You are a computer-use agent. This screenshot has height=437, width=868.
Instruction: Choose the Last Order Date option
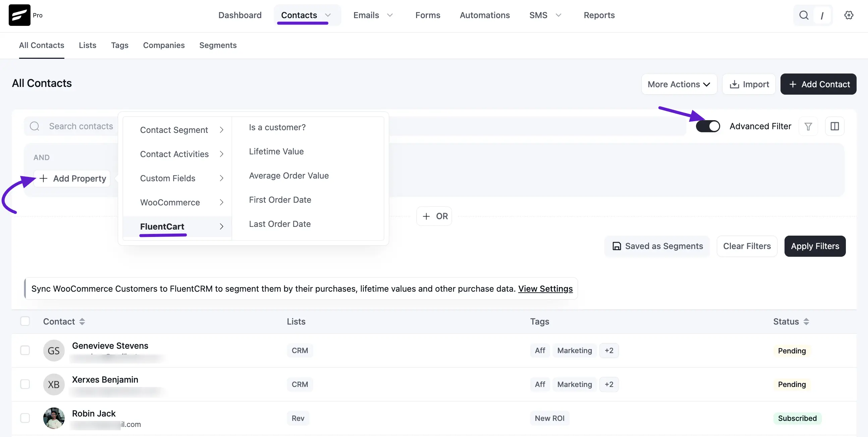[x=280, y=224]
